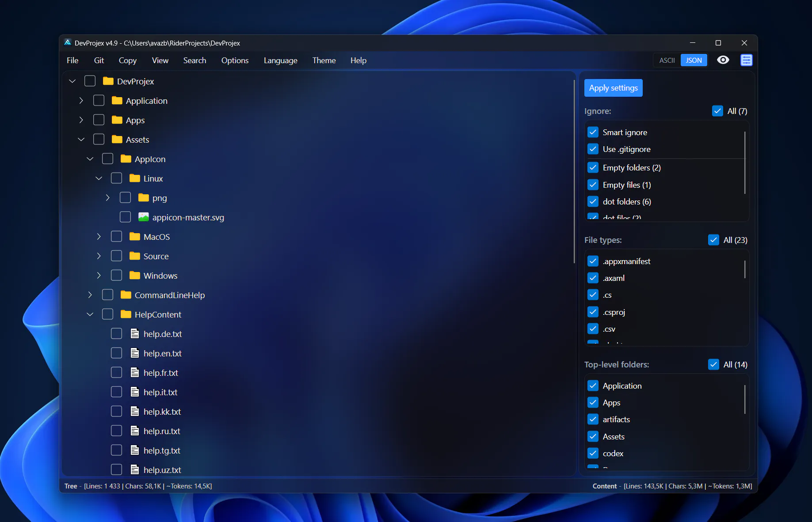Image resolution: width=812 pixels, height=522 pixels.
Task: Click the png folder icon
Action: (144, 197)
